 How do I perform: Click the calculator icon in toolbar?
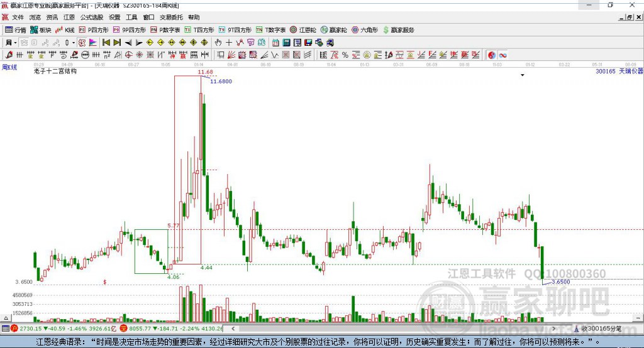tap(286, 43)
